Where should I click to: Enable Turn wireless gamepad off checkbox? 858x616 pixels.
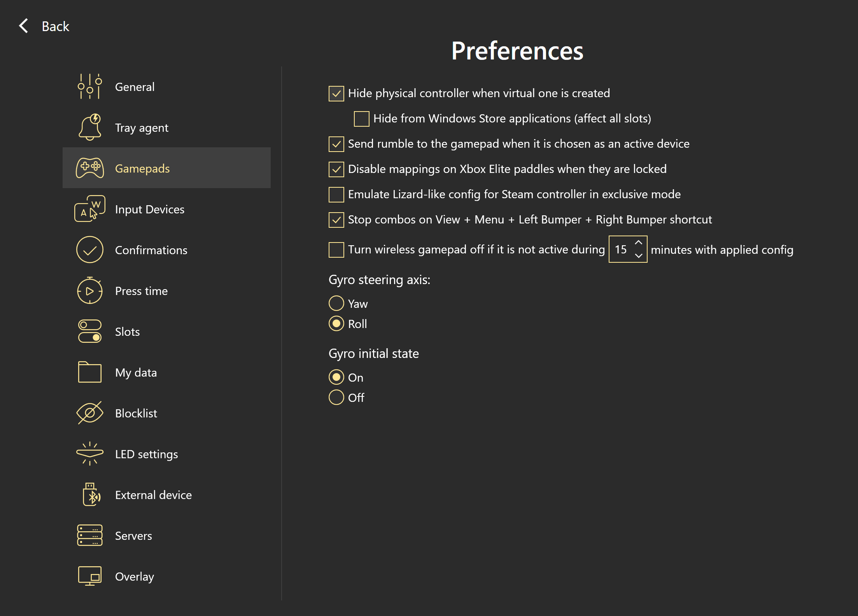point(336,250)
